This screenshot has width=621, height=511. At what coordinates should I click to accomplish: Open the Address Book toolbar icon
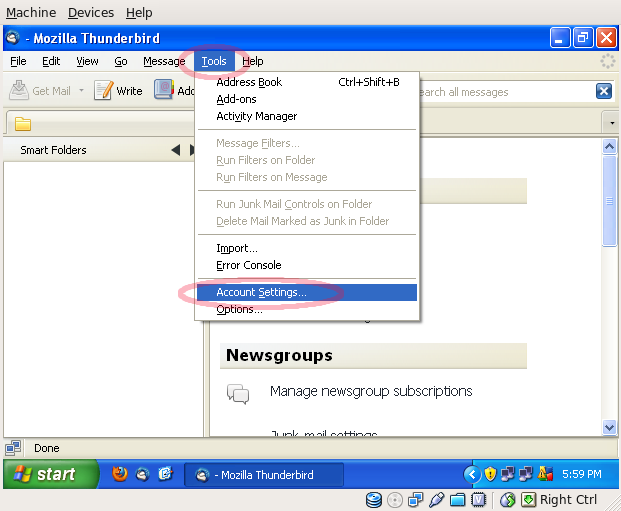click(x=163, y=90)
